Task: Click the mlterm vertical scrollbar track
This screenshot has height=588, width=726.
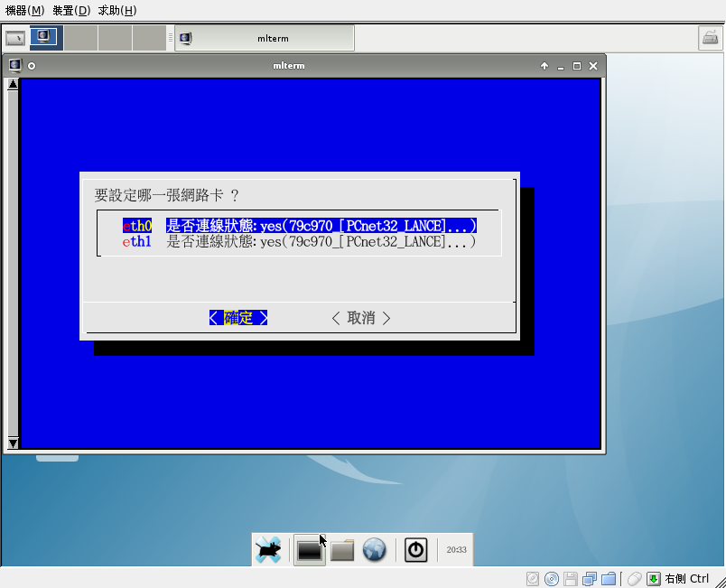Action: 13,264
